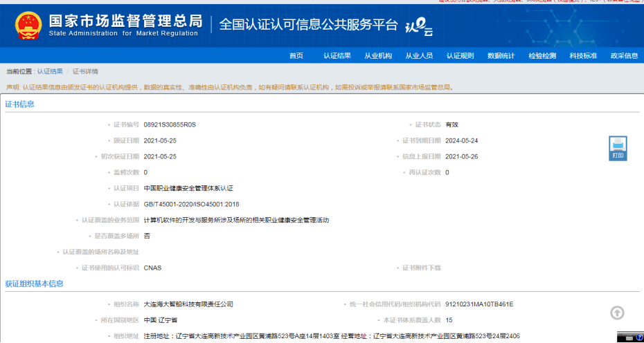Click the orange 声明 disclaimer text
This screenshot has width=644, height=343.
tap(230, 87)
